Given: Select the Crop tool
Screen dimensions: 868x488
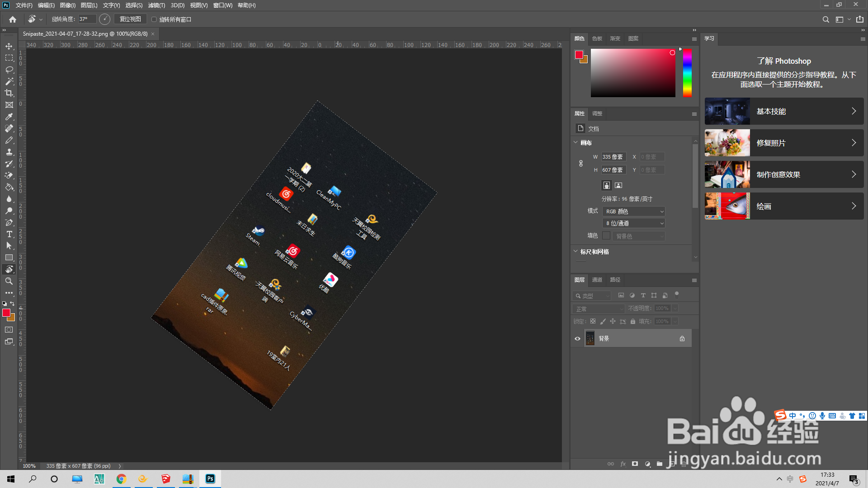Looking at the screenshot, I should (9, 93).
